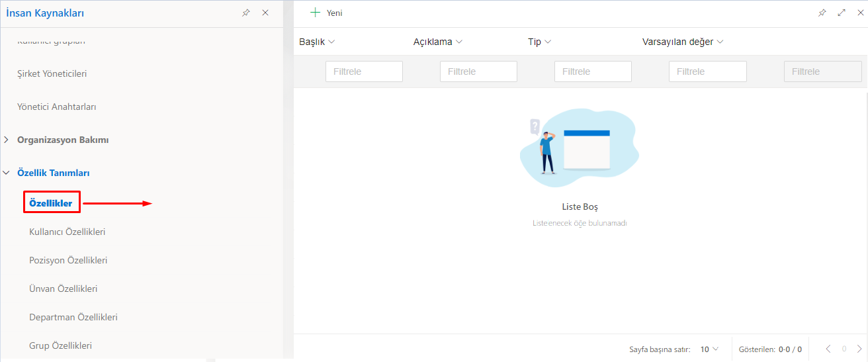
Task: Expand the Organizasyon Bakımı tree node
Action: 7,140
